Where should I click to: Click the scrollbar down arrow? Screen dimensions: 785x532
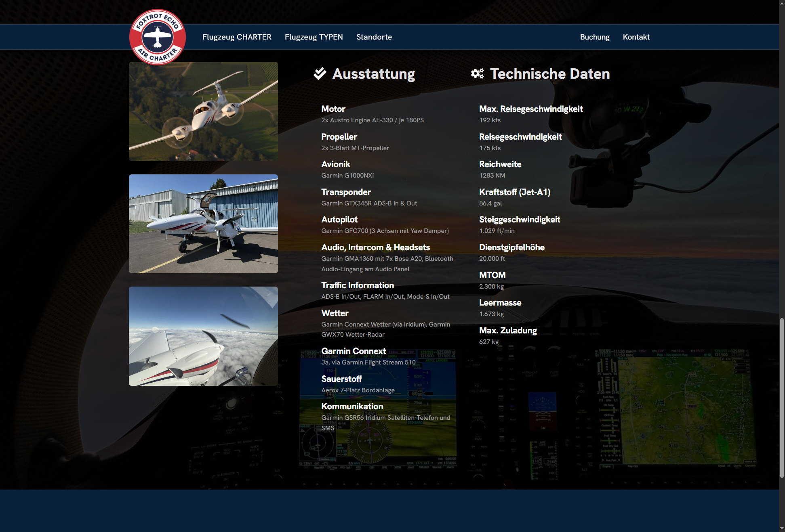(782, 528)
